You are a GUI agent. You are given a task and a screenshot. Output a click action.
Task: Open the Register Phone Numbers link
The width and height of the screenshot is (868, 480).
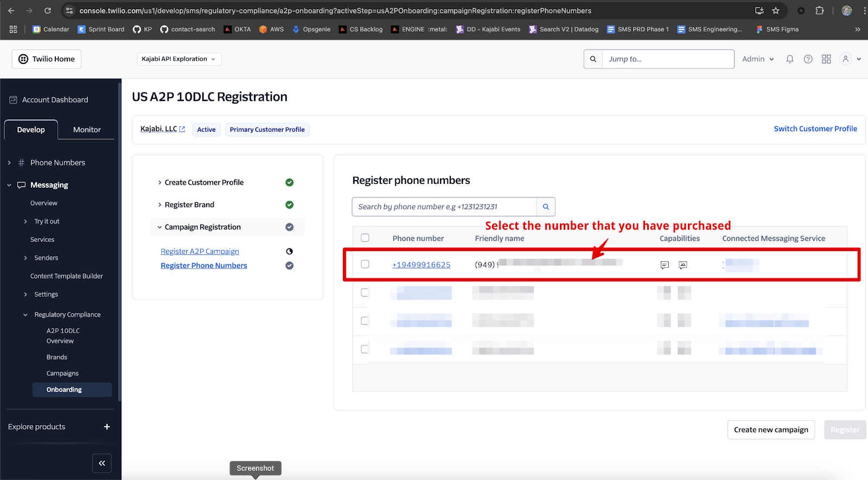click(204, 265)
